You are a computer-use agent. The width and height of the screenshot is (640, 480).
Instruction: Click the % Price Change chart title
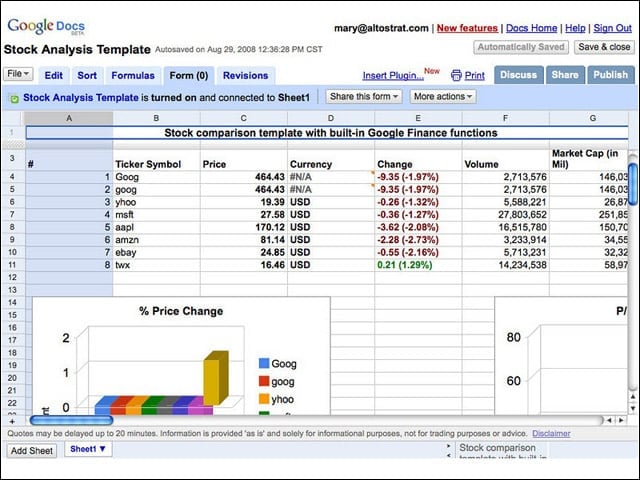(181, 311)
